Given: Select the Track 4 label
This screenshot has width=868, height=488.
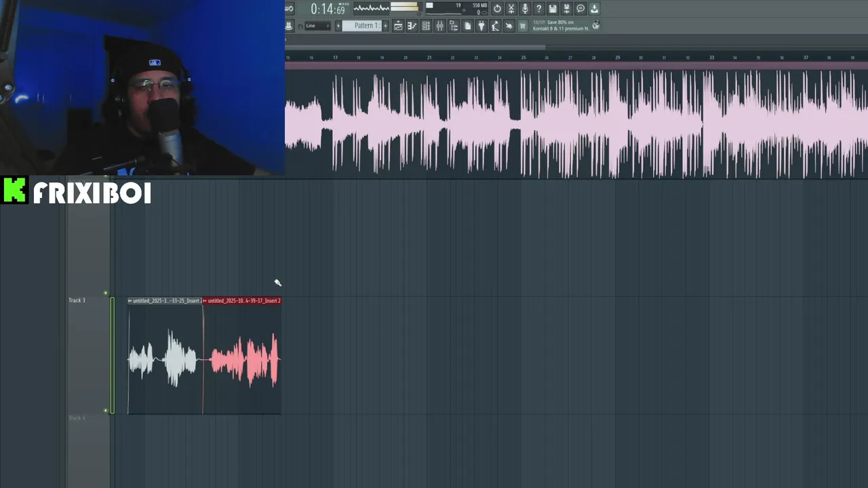Looking at the screenshot, I should [77, 418].
